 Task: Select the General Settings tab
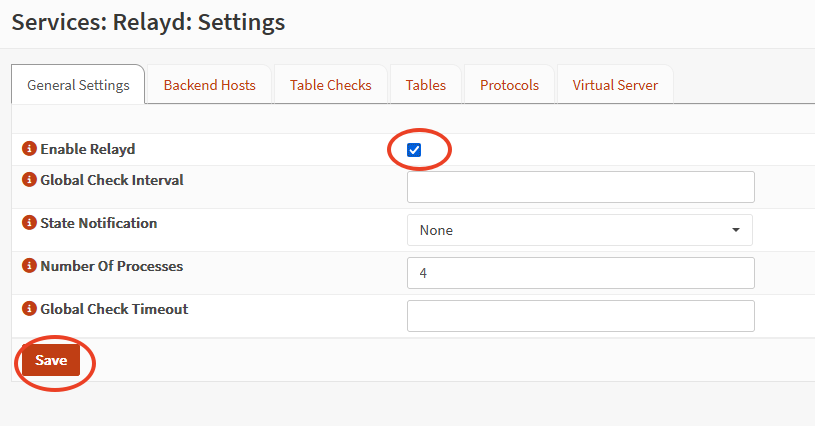click(x=78, y=85)
